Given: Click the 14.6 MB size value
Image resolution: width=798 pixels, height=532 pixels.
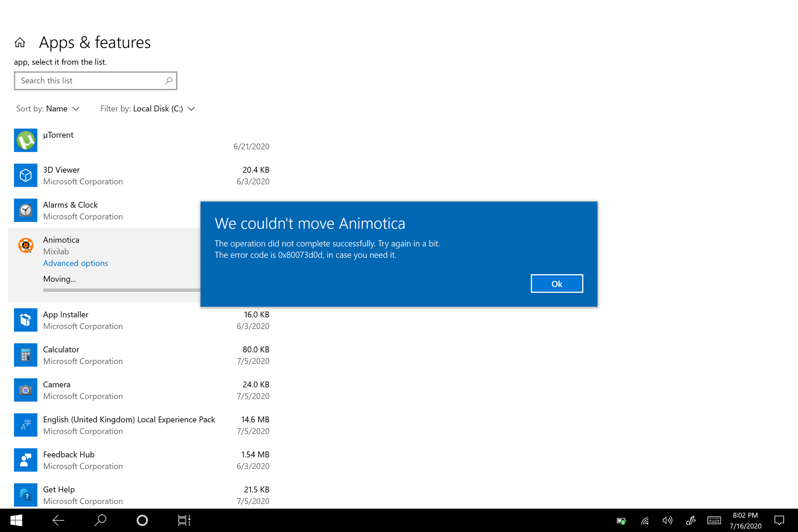Looking at the screenshot, I should point(255,419).
